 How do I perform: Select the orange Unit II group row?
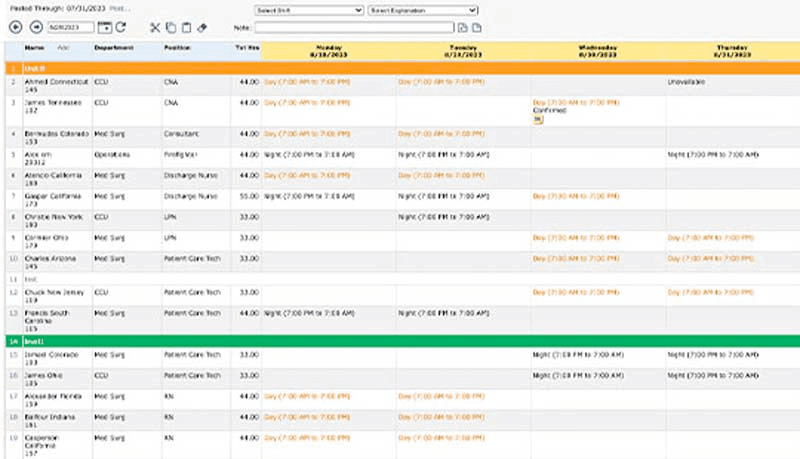click(x=400, y=67)
